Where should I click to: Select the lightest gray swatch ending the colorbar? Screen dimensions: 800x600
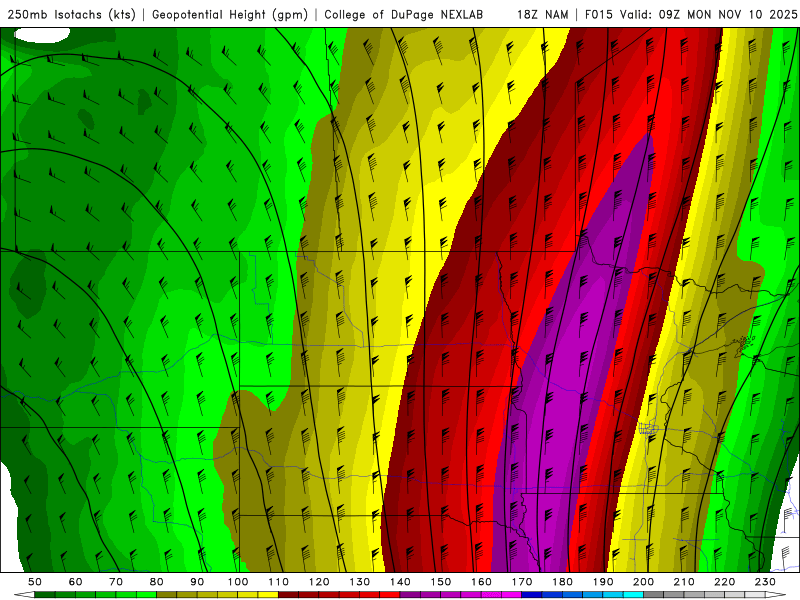(755, 595)
